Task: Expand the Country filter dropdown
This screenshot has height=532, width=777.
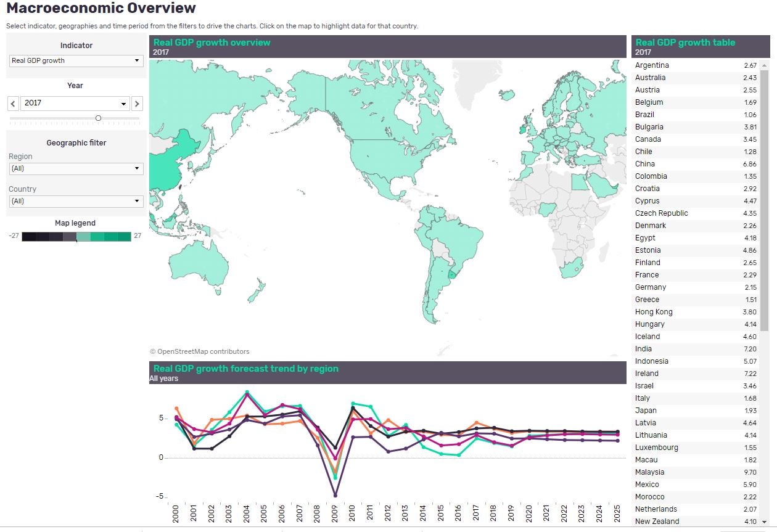Action: [76, 201]
